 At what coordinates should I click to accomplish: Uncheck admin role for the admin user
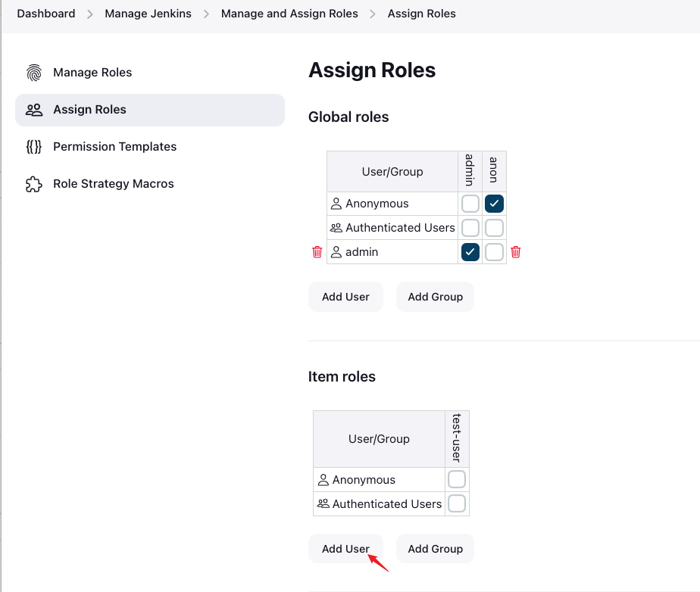(470, 252)
